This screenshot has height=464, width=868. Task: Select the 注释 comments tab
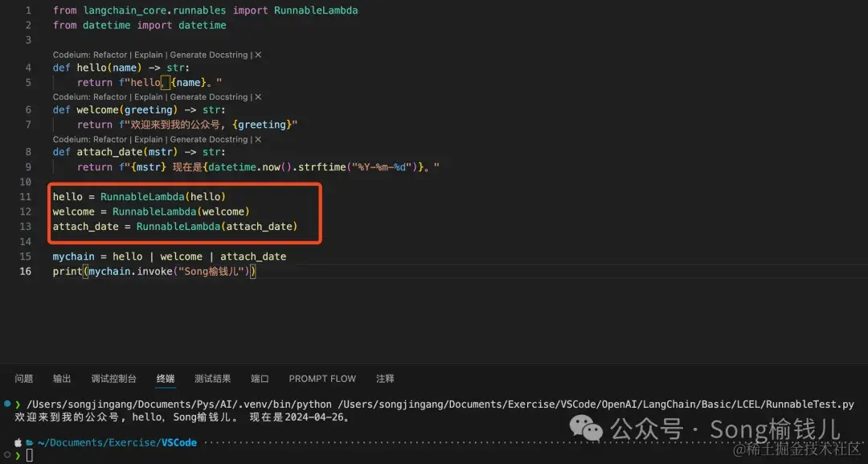385,378
